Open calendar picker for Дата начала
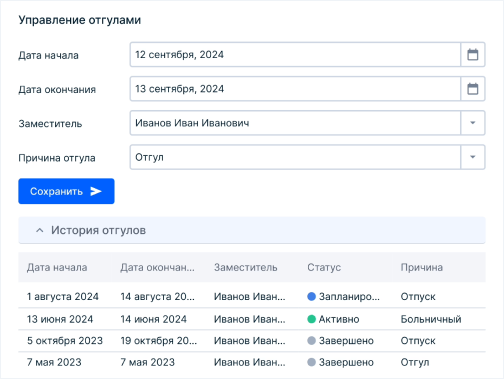This screenshot has width=504, height=379. coord(472,55)
